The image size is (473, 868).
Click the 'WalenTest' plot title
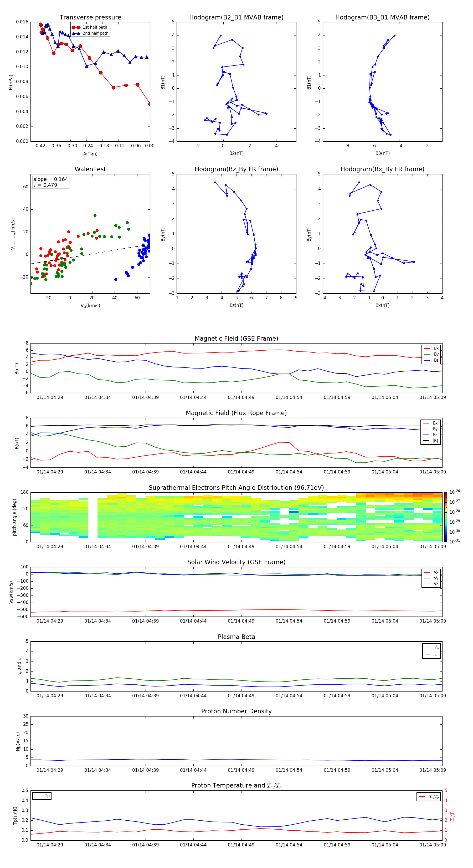pyautogui.click(x=90, y=169)
